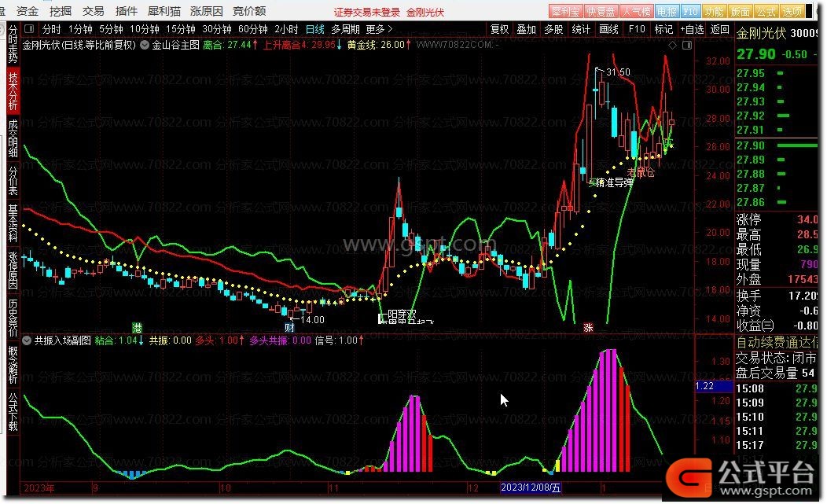Screen dimensions: 827x504
Task: Switch to 30分钟 period
Action: (x=217, y=29)
